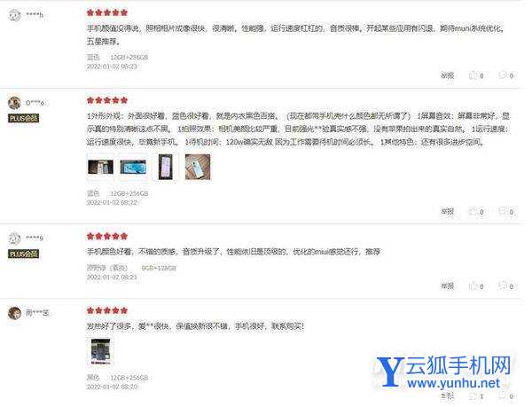Click avatar of first reviewer ***b

[x=14, y=15]
